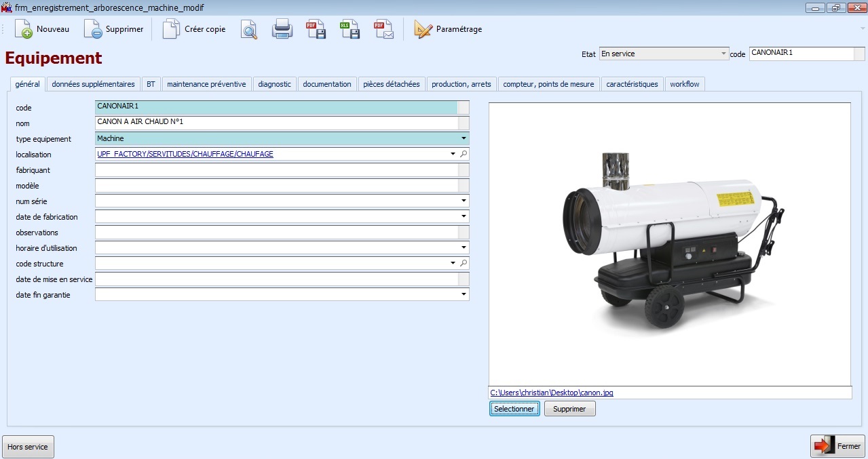The width and height of the screenshot is (868, 459).
Task: Click the Créer copie toolbar icon
Action: click(x=172, y=30)
